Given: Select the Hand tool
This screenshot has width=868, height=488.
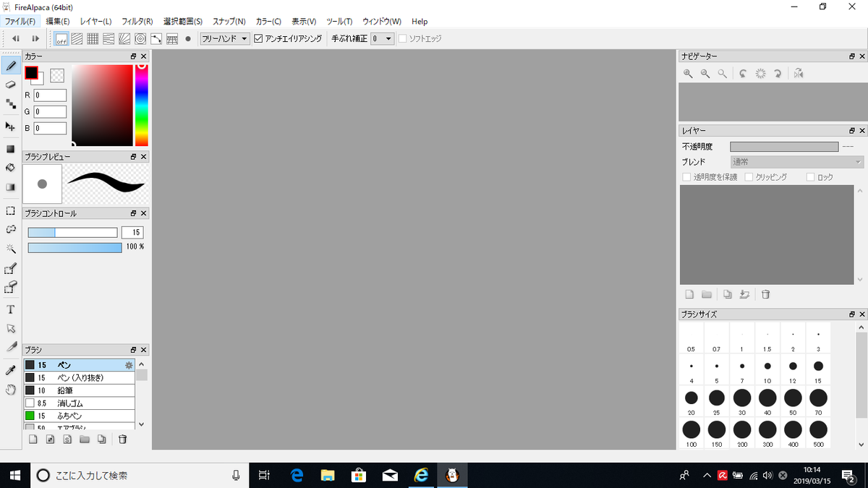Looking at the screenshot, I should pyautogui.click(x=10, y=390).
